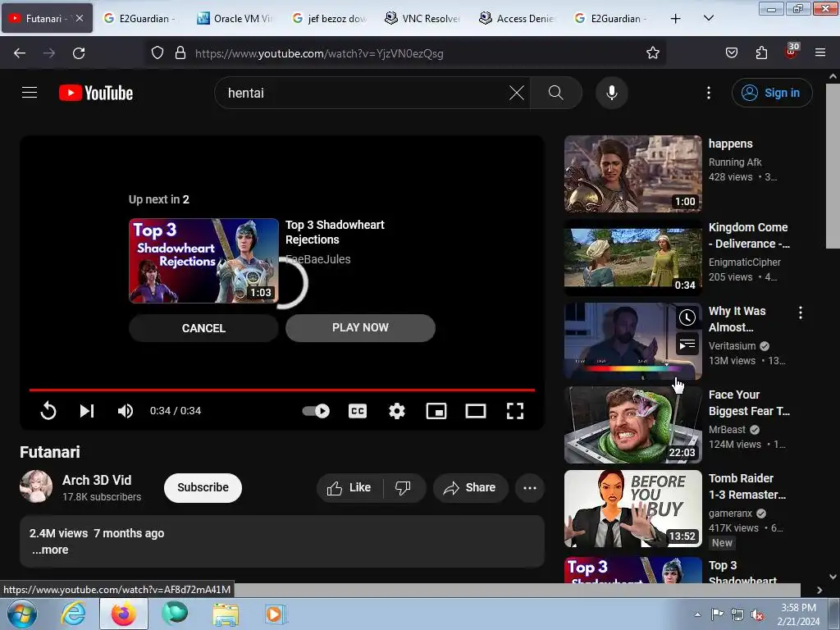Open the 'happens' Running Afk video
This screenshot has width=840, height=630.
[633, 174]
